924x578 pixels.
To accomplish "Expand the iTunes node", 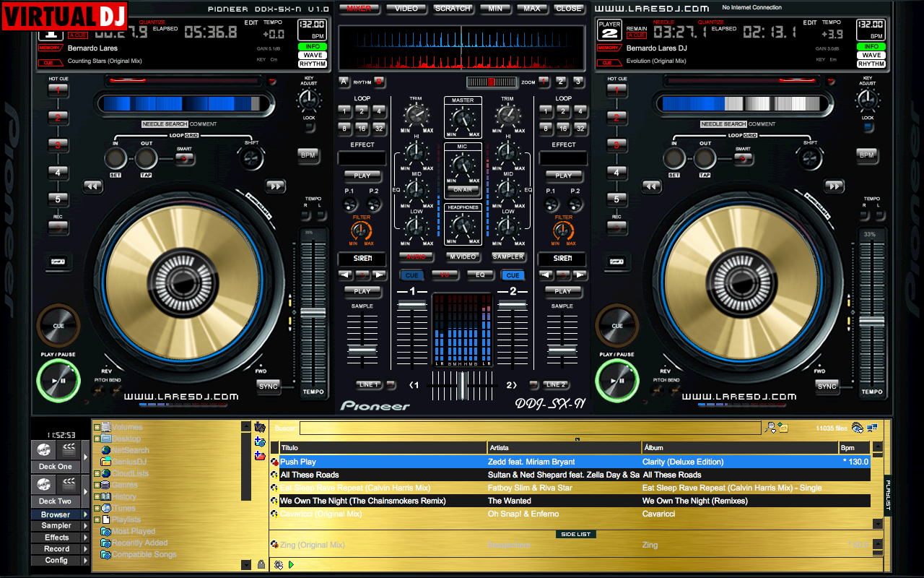I will 97,509.
